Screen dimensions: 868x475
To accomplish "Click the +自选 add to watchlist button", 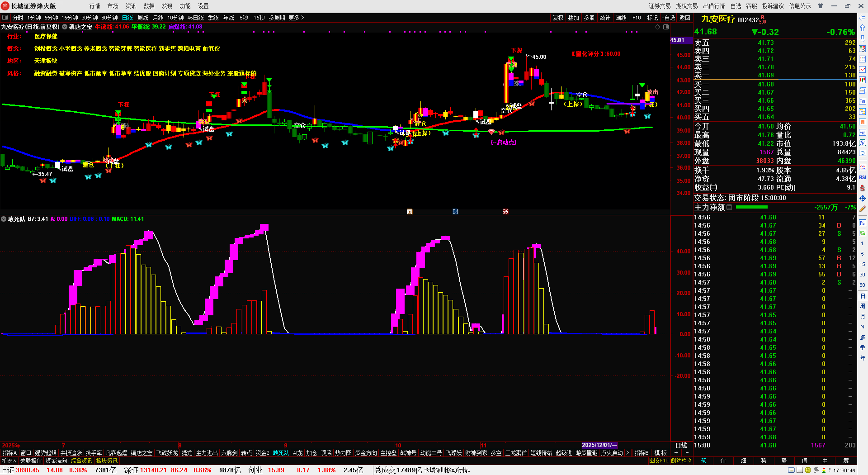I will [669, 18].
